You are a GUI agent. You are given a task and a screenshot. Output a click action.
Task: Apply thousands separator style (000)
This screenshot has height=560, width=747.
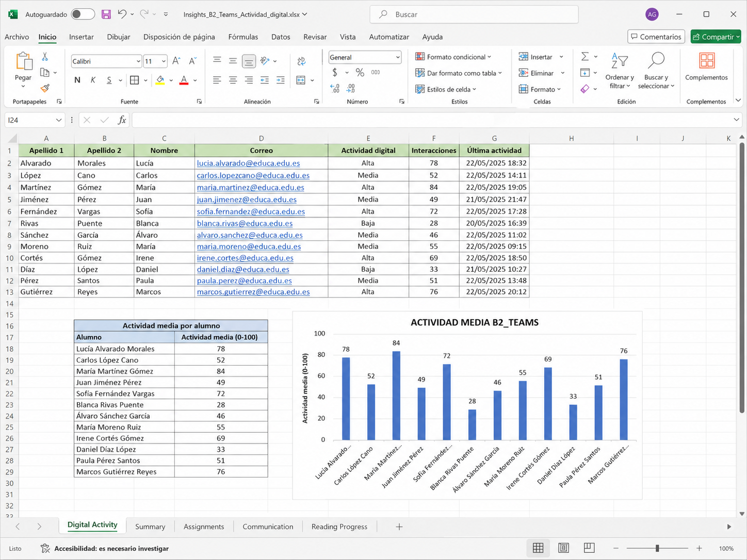[376, 73]
